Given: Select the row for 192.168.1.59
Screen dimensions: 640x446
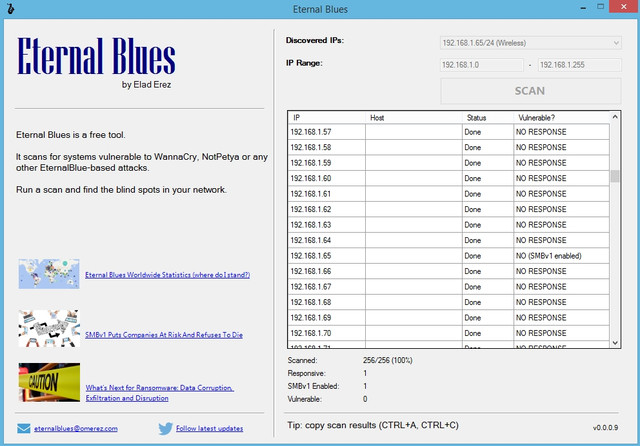Looking at the screenshot, I should click(449, 163).
